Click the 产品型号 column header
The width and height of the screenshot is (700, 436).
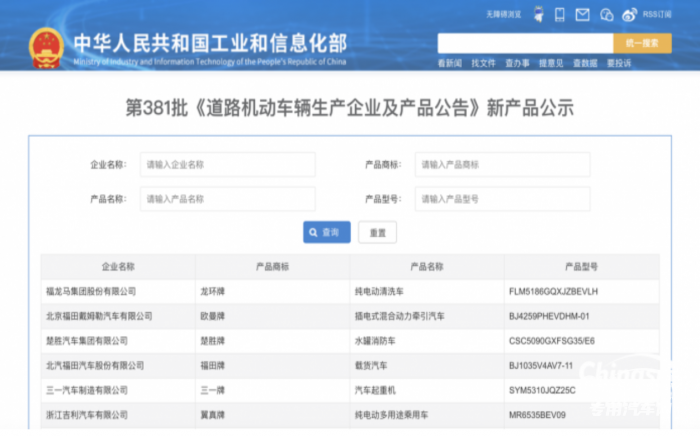tap(582, 267)
